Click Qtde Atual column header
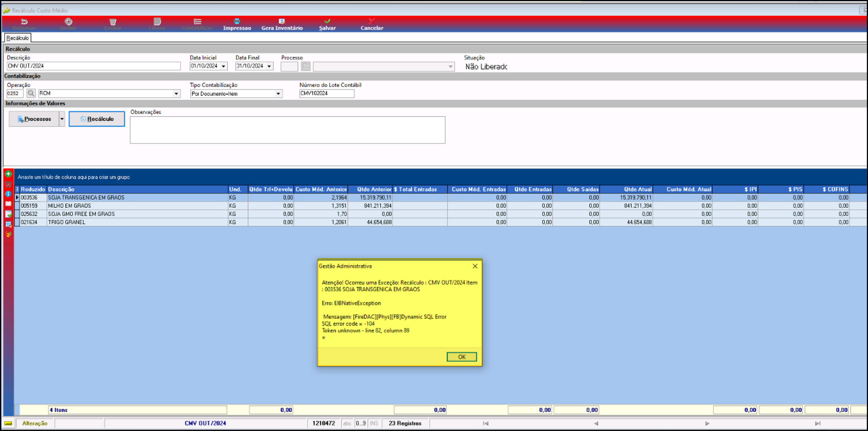This screenshot has width=868, height=431. pyautogui.click(x=627, y=189)
